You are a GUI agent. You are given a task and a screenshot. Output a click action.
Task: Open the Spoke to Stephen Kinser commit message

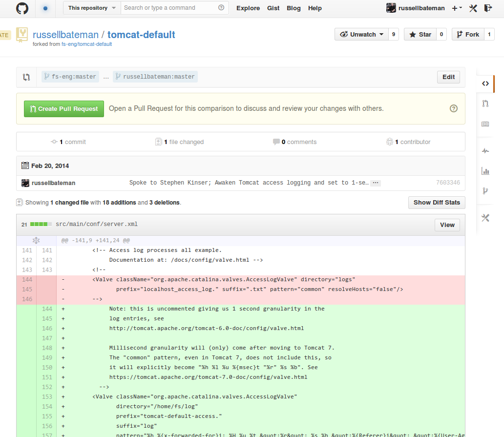coord(249,183)
